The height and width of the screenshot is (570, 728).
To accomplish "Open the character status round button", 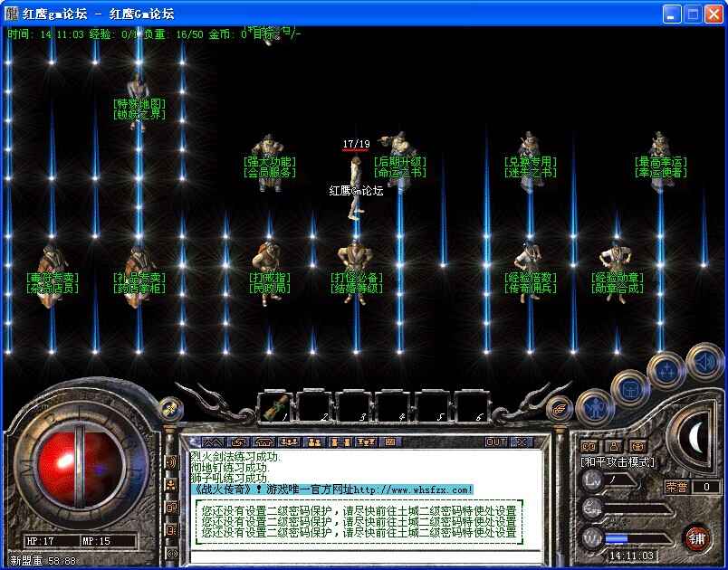I will click(595, 408).
